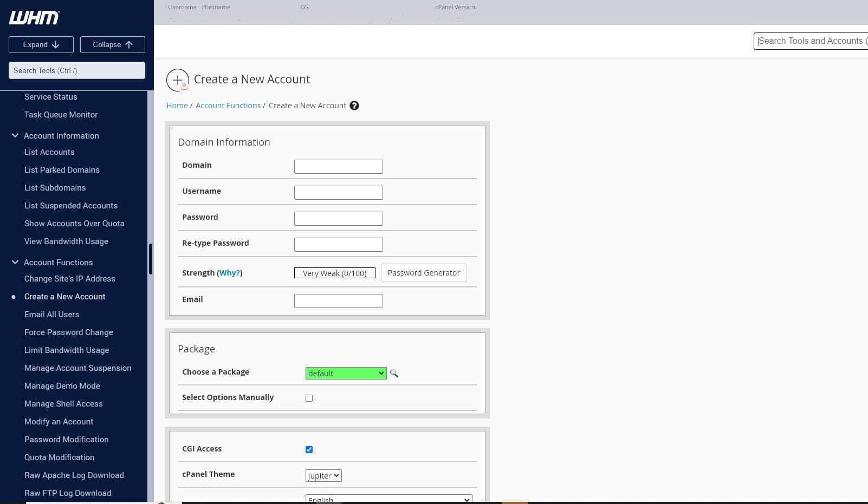Open the Choose a Package dropdown
The image size is (868, 504).
346,373
